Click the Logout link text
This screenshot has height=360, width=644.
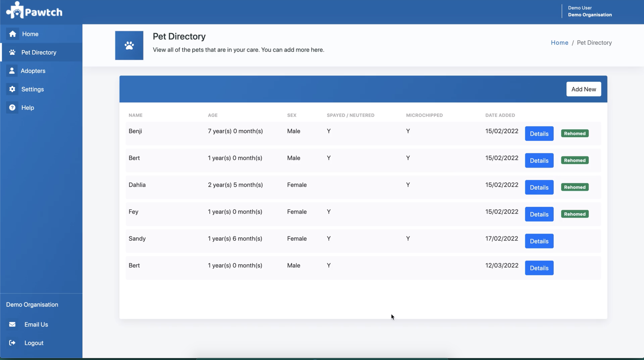34,343
